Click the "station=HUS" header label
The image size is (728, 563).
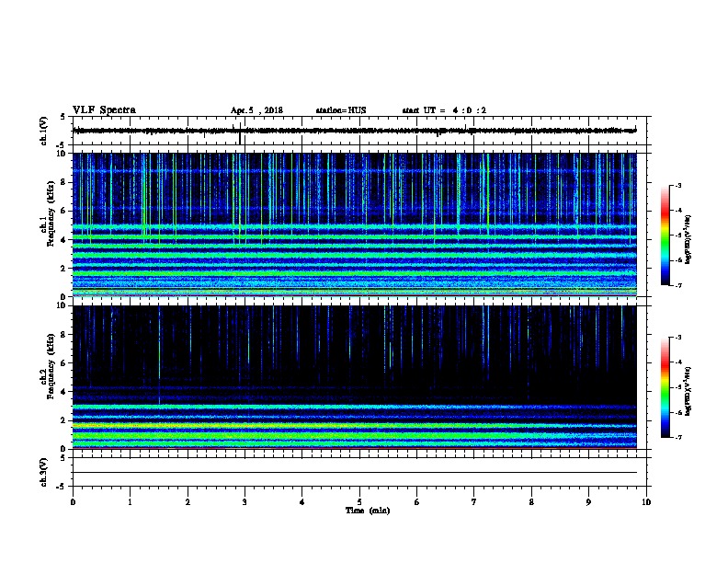pyautogui.click(x=341, y=110)
